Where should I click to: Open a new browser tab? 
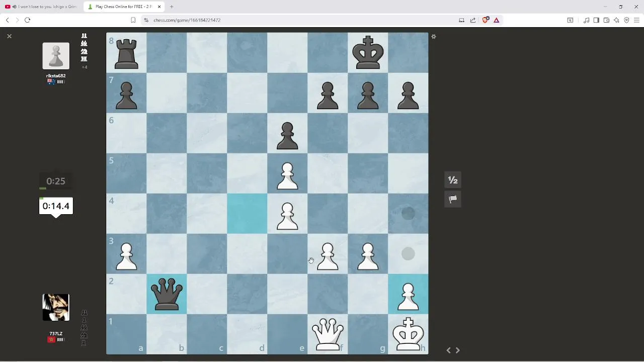pos(172,7)
